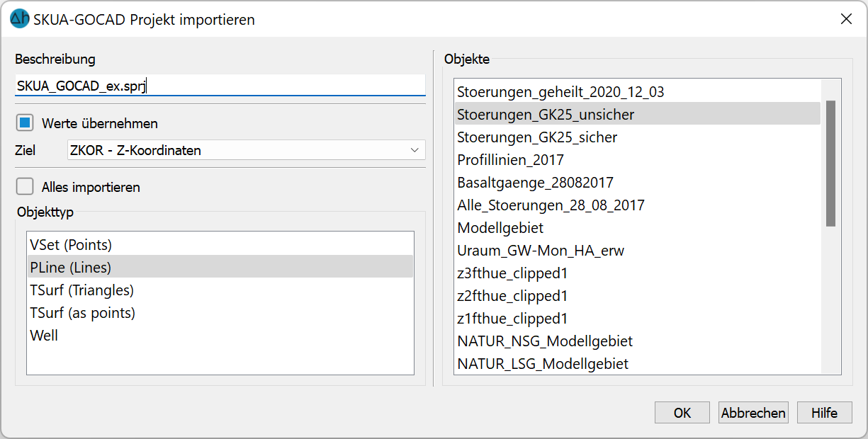Select TSurf (Triangles) object type
The width and height of the screenshot is (868, 439).
(x=220, y=290)
